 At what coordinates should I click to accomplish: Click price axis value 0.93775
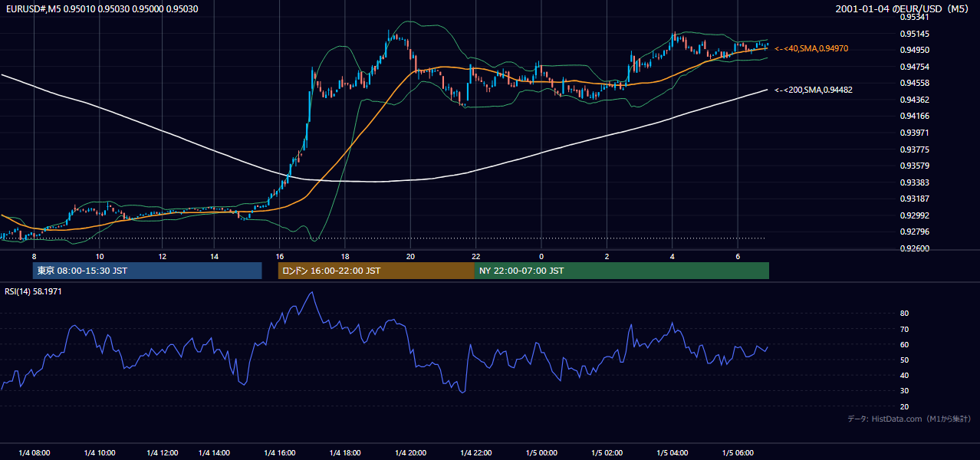(914, 149)
